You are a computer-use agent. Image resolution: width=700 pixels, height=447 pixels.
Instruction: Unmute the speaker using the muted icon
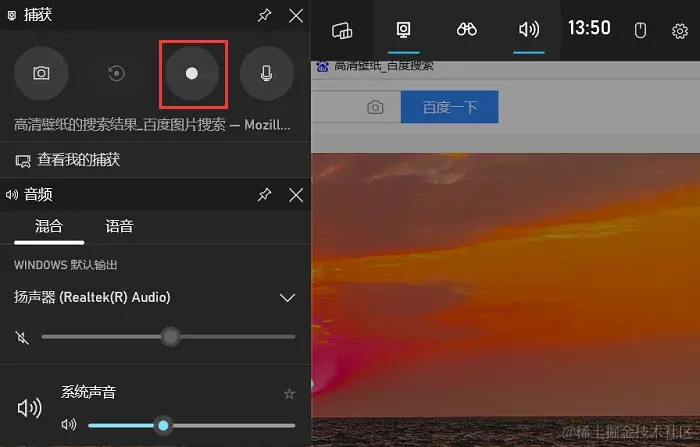tap(22, 338)
